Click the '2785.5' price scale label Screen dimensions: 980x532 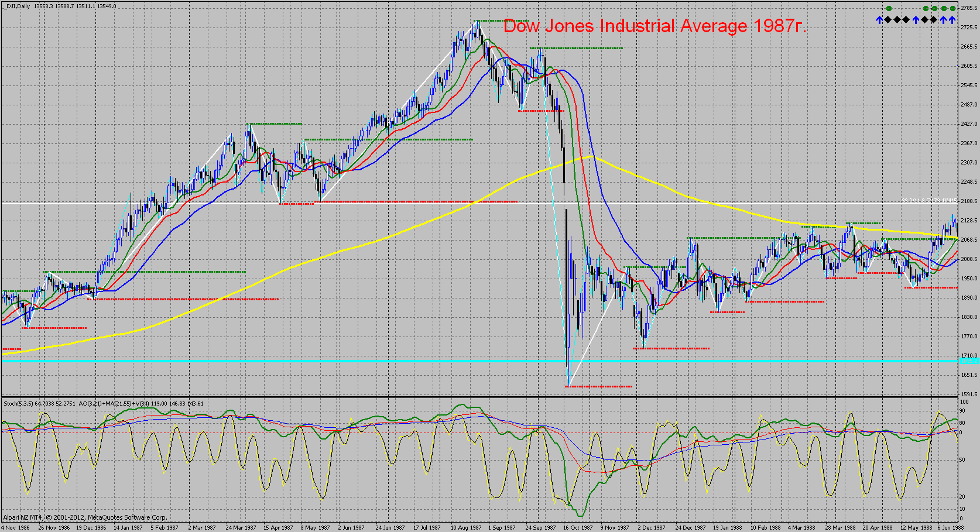[x=969, y=8]
